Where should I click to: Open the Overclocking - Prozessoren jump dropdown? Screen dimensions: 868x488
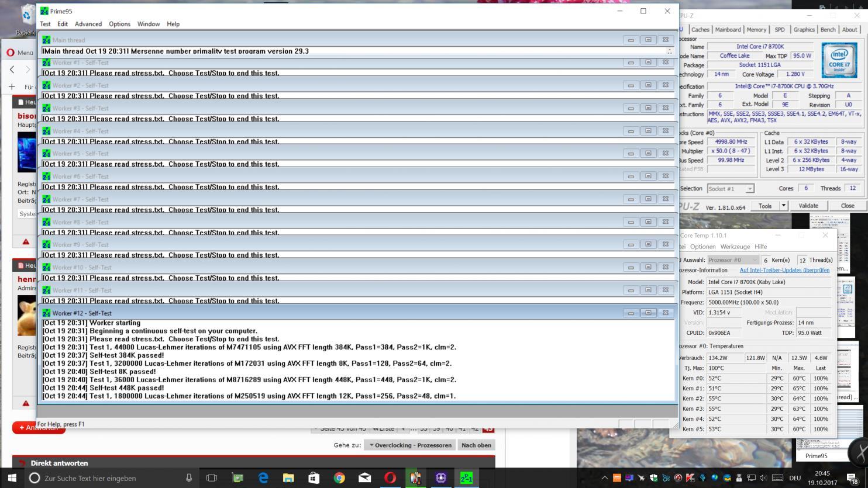point(409,445)
